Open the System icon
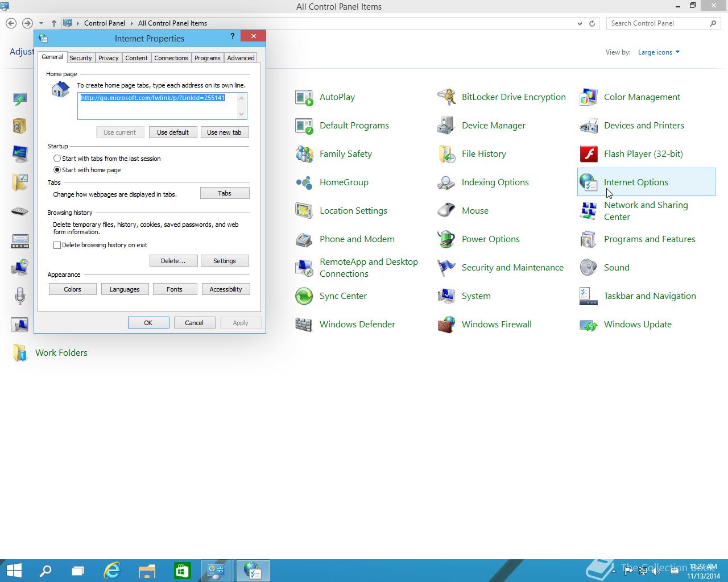Viewport: 728px width, 582px height. 446,296
